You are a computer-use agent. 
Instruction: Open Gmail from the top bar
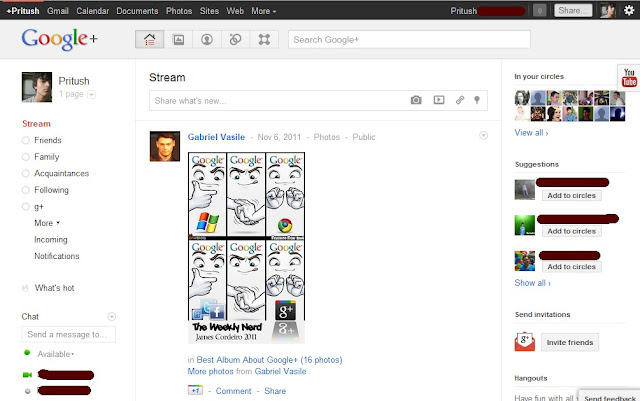click(58, 11)
